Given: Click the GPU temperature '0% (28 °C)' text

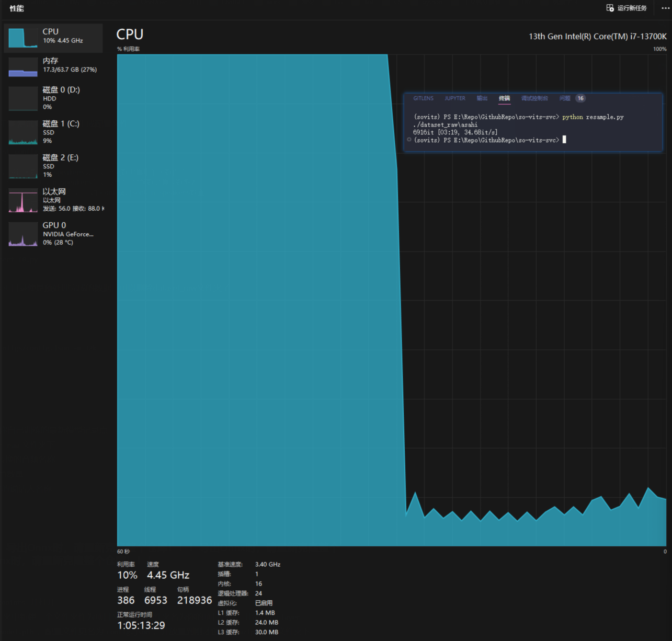Looking at the screenshot, I should 58,243.
